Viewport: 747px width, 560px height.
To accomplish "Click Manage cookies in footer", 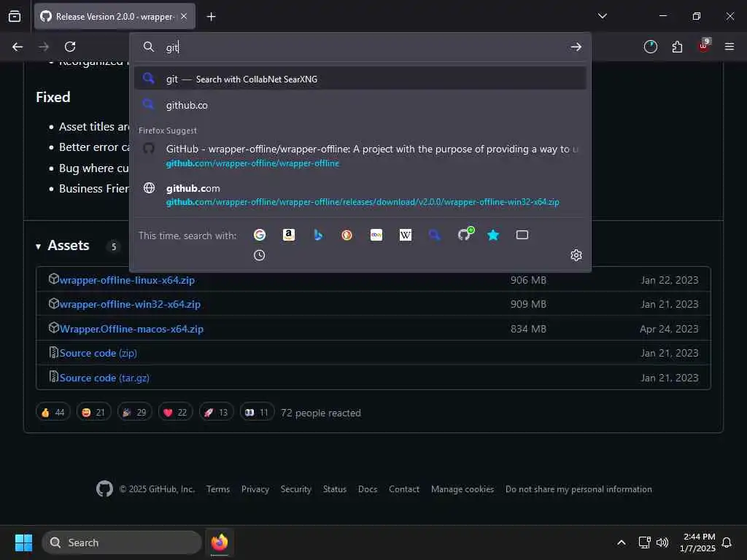I will (462, 489).
